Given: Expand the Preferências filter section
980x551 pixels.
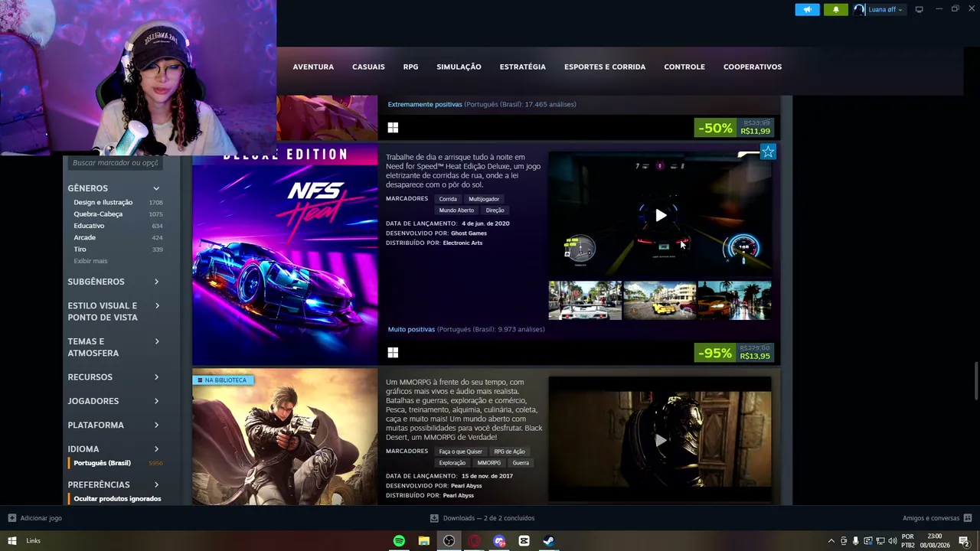Looking at the screenshot, I should (x=113, y=484).
